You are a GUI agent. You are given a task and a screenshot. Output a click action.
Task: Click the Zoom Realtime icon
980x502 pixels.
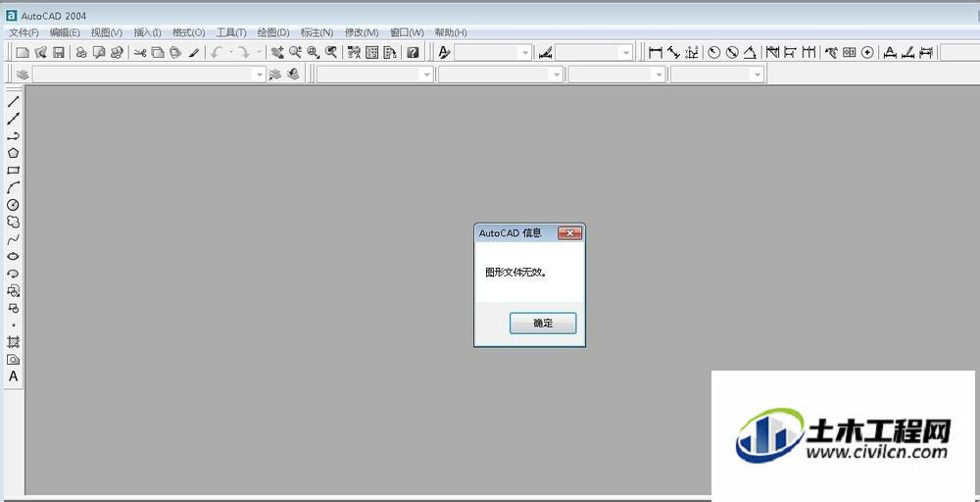295,53
